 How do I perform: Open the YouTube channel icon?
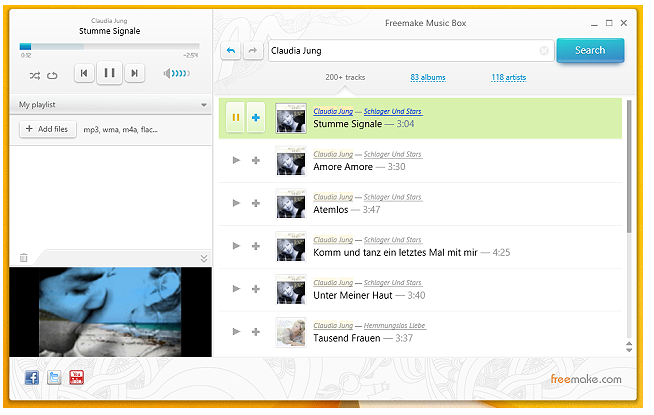point(76,377)
